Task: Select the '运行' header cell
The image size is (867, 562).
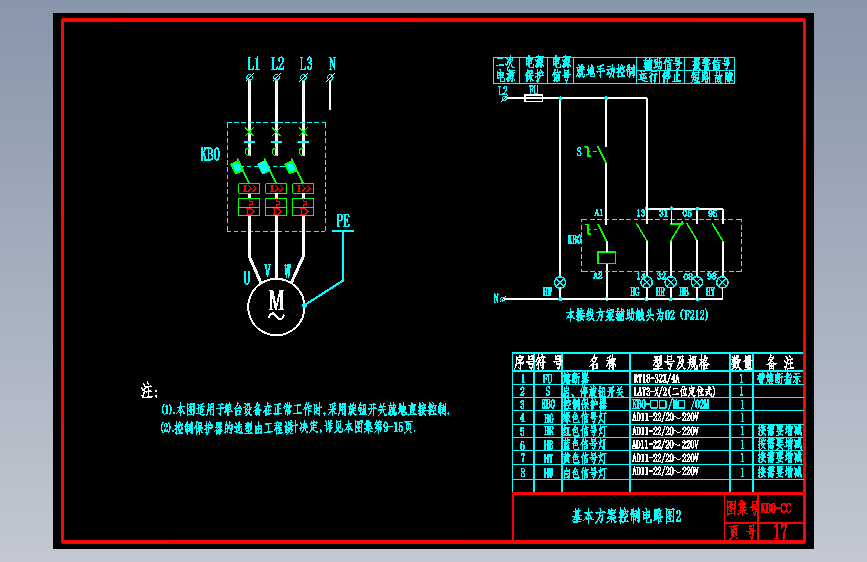Action: (x=649, y=77)
